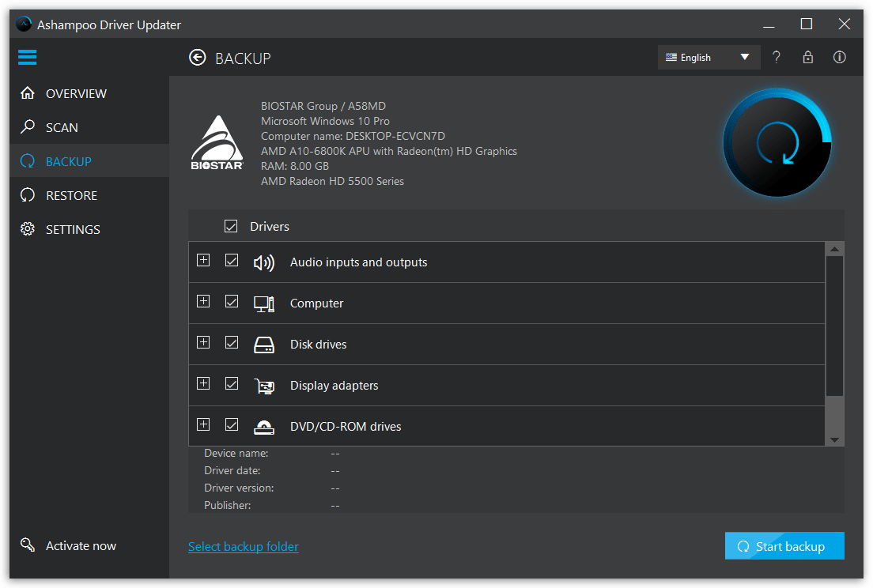Click the large circular backup refresh icon
Screen dimensions: 873x588
point(777,143)
